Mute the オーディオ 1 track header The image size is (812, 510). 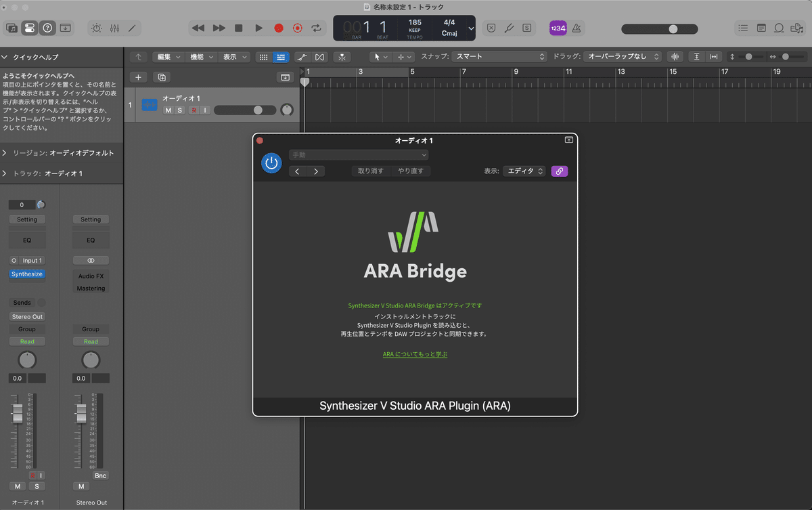coord(168,110)
